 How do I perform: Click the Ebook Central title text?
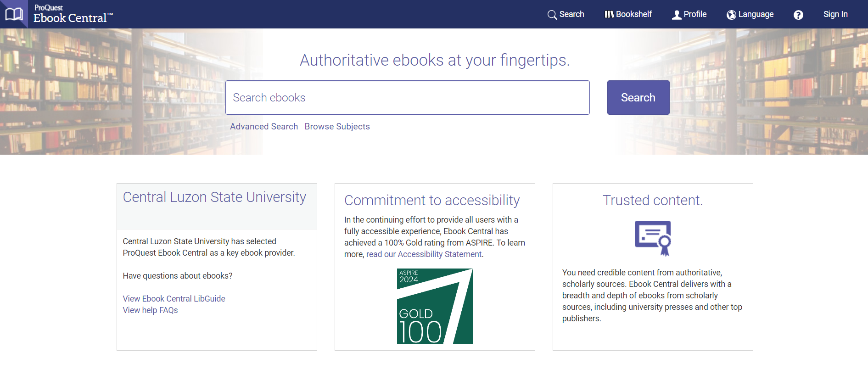[x=73, y=18]
